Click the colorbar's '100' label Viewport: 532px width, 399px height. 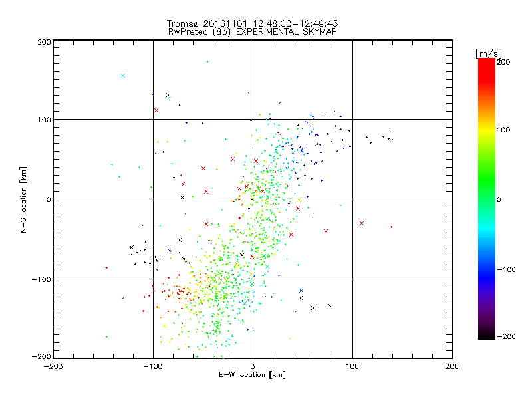503,130
